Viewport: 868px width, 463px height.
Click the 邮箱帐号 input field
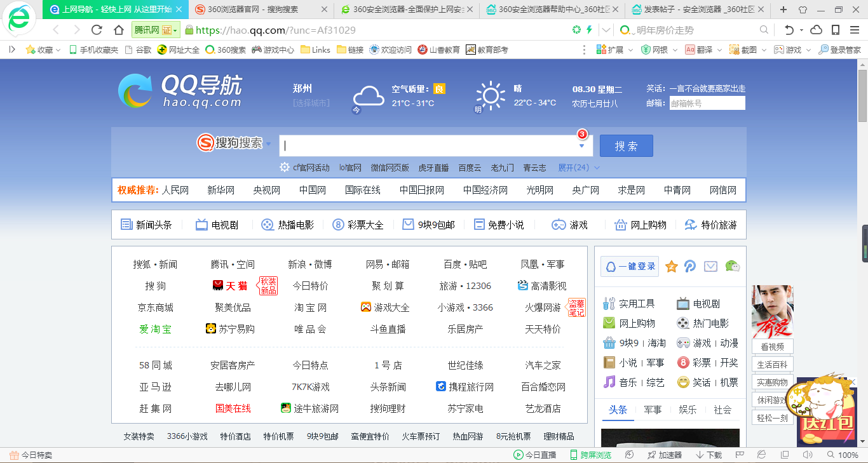707,103
